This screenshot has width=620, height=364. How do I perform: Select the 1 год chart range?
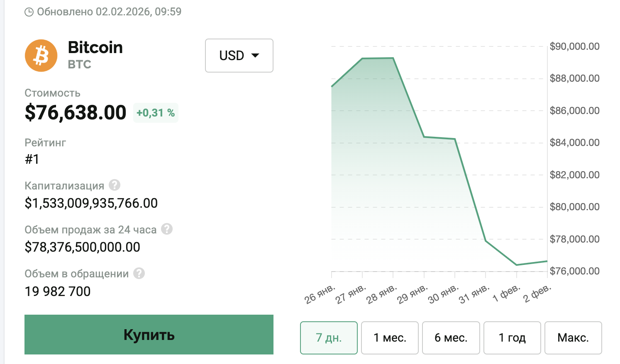(512, 338)
